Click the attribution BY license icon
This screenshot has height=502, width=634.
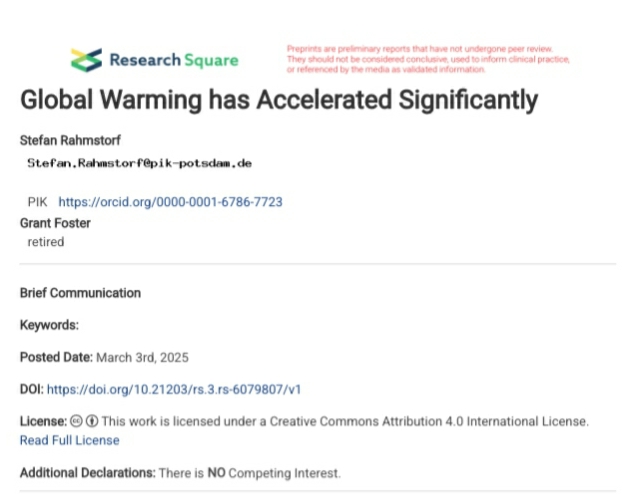[91, 421]
